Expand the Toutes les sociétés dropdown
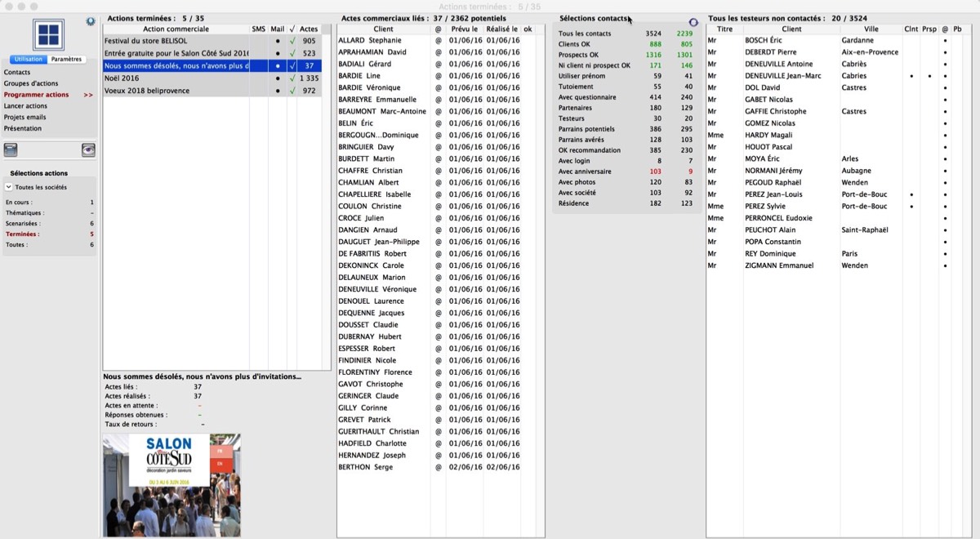The height and width of the screenshot is (539, 980). (9, 187)
